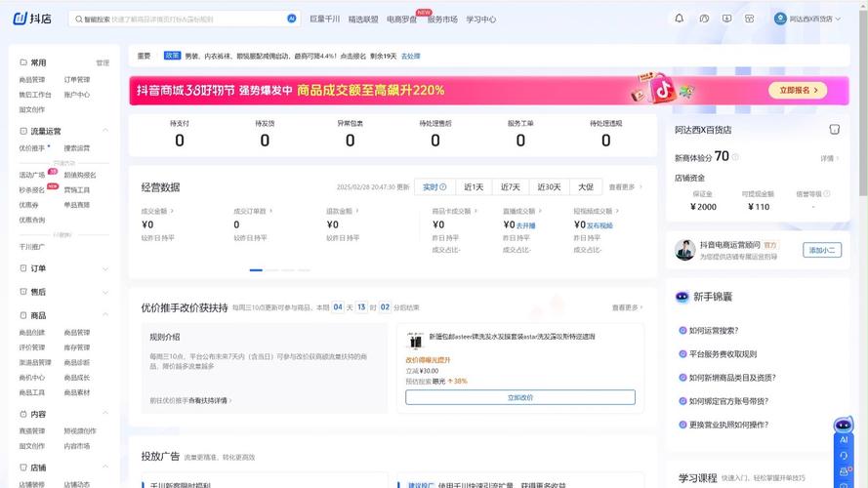The height and width of the screenshot is (488, 868).
Task: Open the account dropdown arrow
Action: click(838, 19)
